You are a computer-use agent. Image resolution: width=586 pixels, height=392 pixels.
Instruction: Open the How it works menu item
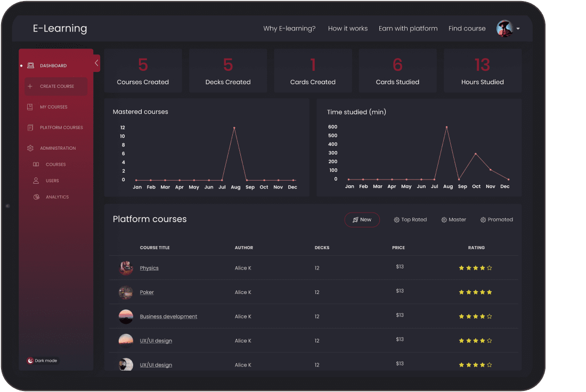click(x=347, y=29)
